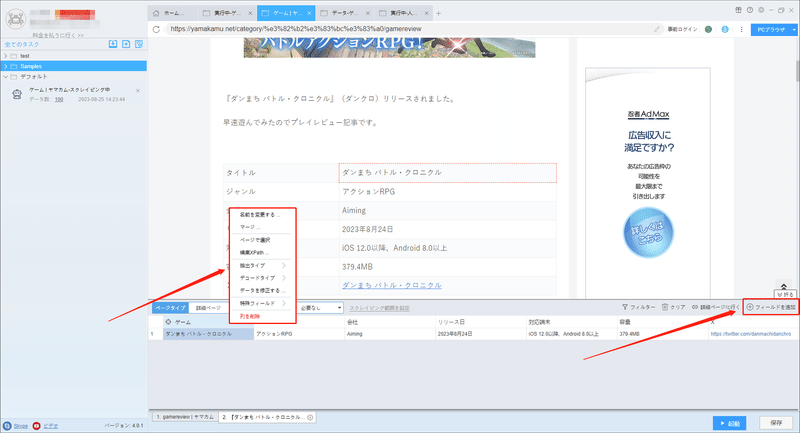Close the active ゲーム | ヤ... tab
The image size is (800, 433).
click(x=309, y=13)
